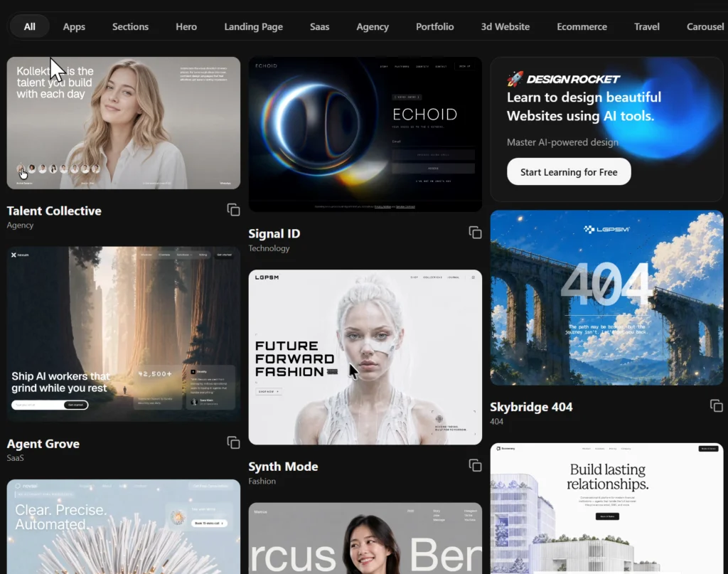Click the Learn to design beautiful headline
728x574 pixels.
pos(584,107)
